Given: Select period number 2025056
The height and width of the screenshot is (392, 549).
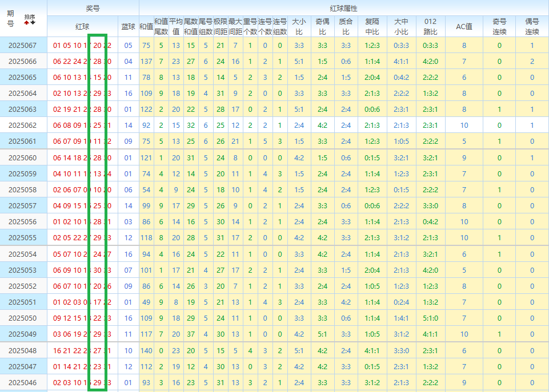Looking at the screenshot, I should (x=22, y=222).
